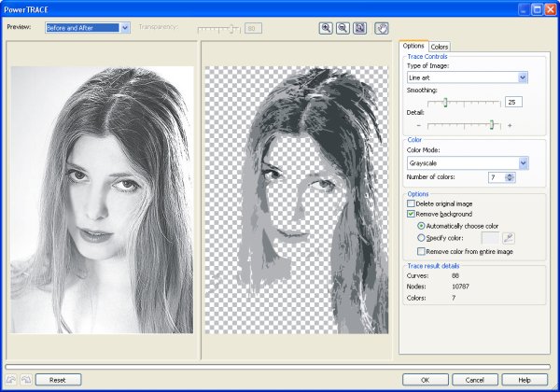Tick Remove color from entire image
560x392 pixels.
[x=421, y=252]
